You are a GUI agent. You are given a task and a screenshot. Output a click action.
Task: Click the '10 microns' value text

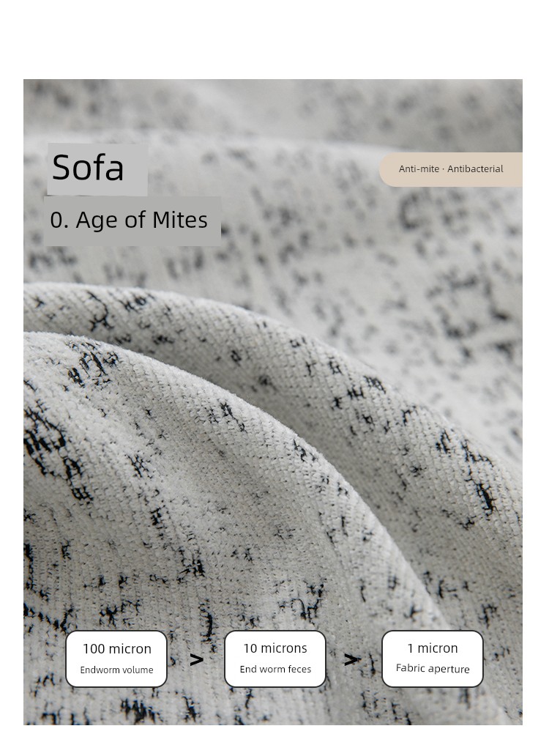click(275, 648)
